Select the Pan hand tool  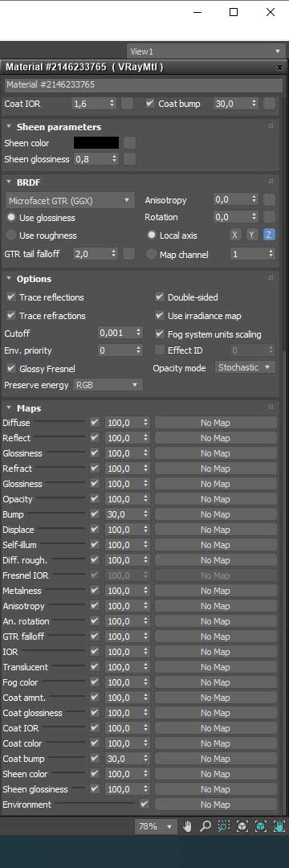(188, 826)
